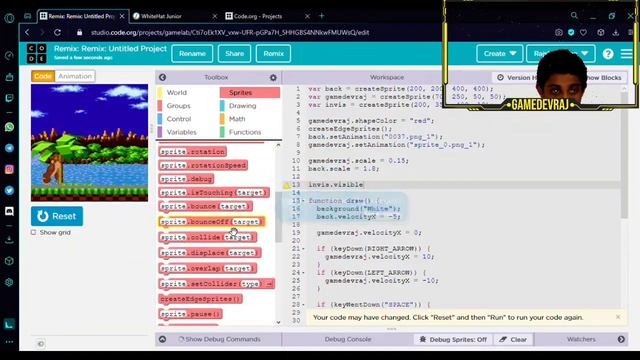
Task: Open extensions cube icon in sidebar
Action: point(9,261)
